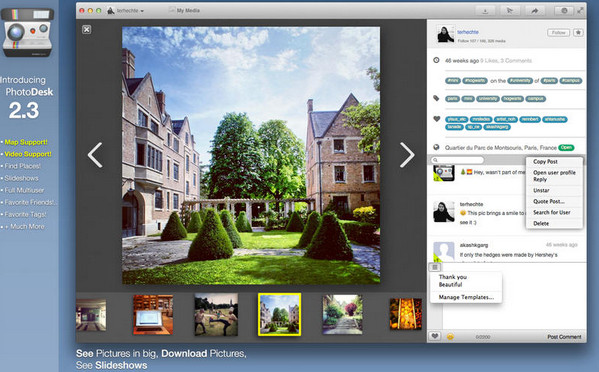
Task: Click the share arrow icon in toolbar
Action: pyautogui.click(x=534, y=11)
